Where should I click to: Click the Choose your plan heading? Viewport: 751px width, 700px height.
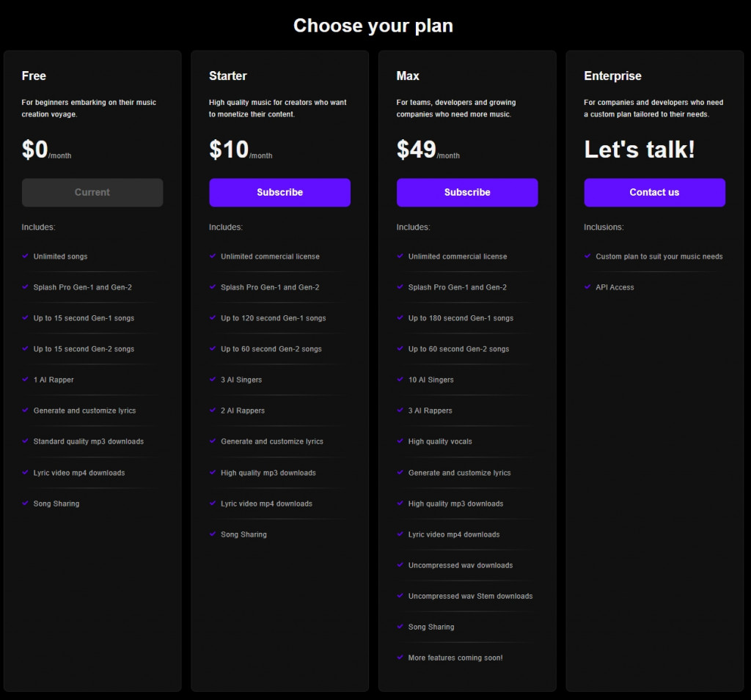(x=373, y=26)
